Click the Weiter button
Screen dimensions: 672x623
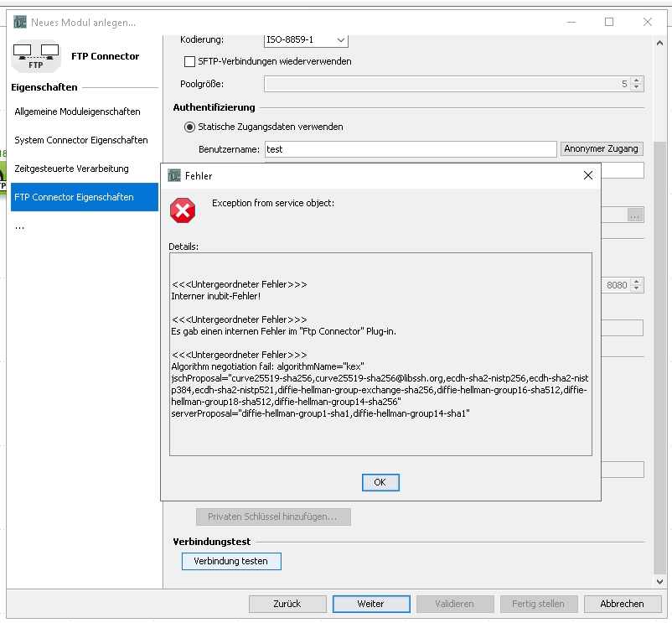370,604
